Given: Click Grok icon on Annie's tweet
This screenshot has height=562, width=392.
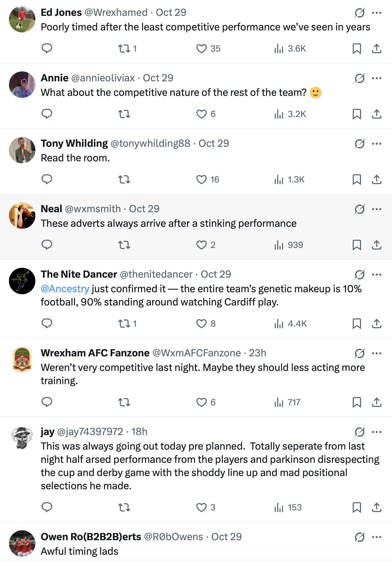Looking at the screenshot, I should point(360,78).
